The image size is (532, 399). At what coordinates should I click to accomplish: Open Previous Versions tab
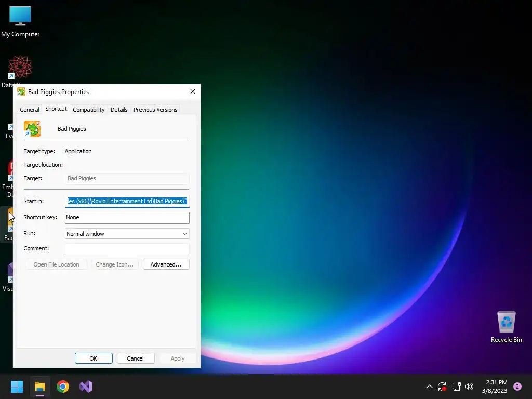(x=155, y=110)
